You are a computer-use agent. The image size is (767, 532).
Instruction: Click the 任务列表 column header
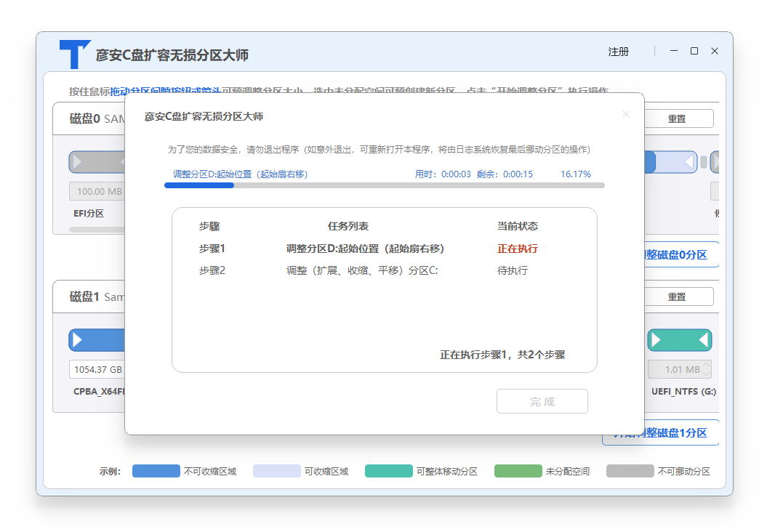348,227
